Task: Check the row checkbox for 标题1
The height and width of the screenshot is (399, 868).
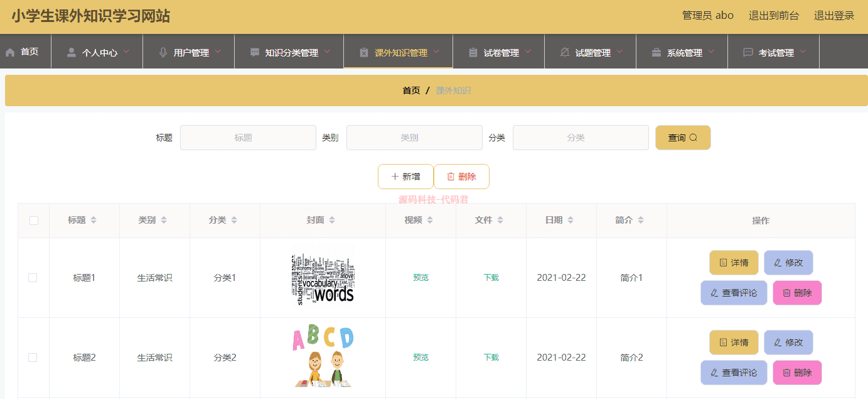Action: (33, 278)
